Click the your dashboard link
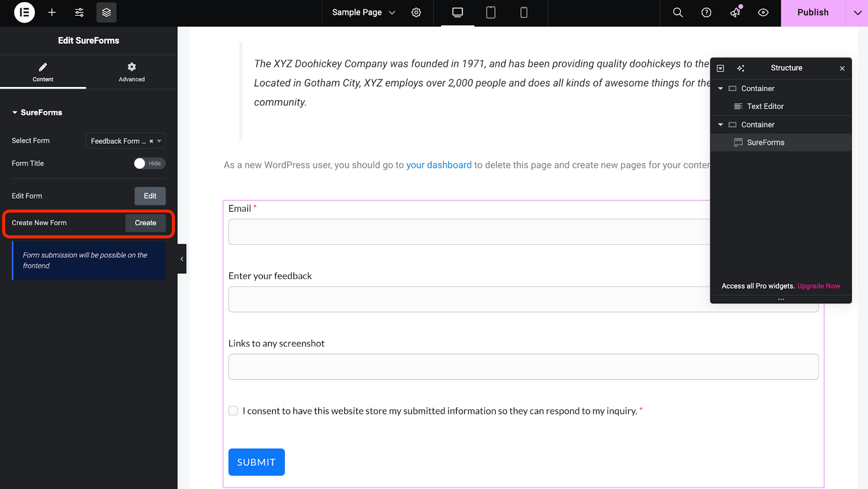The image size is (868, 489). pos(439,165)
